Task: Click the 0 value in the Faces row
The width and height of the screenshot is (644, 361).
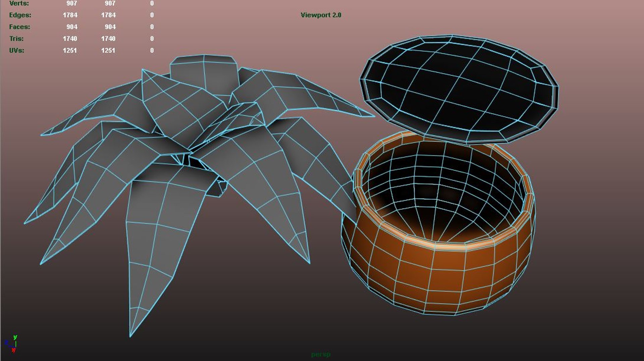Action: point(152,27)
